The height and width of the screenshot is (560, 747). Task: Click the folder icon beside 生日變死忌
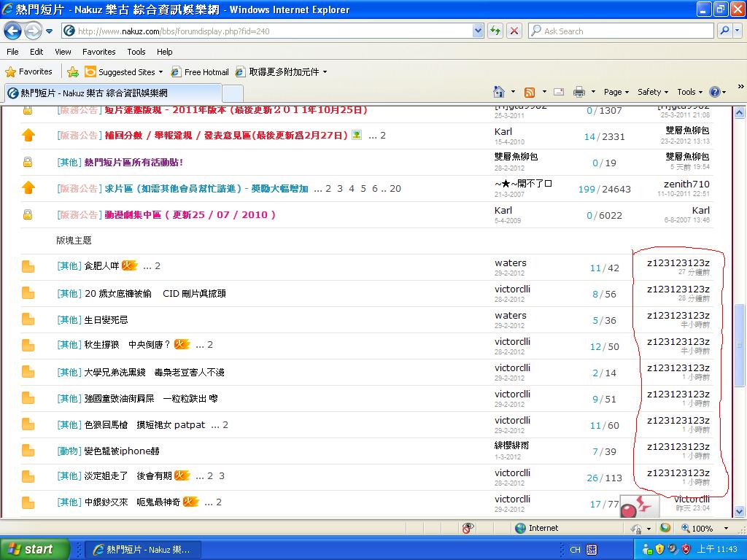pos(28,319)
